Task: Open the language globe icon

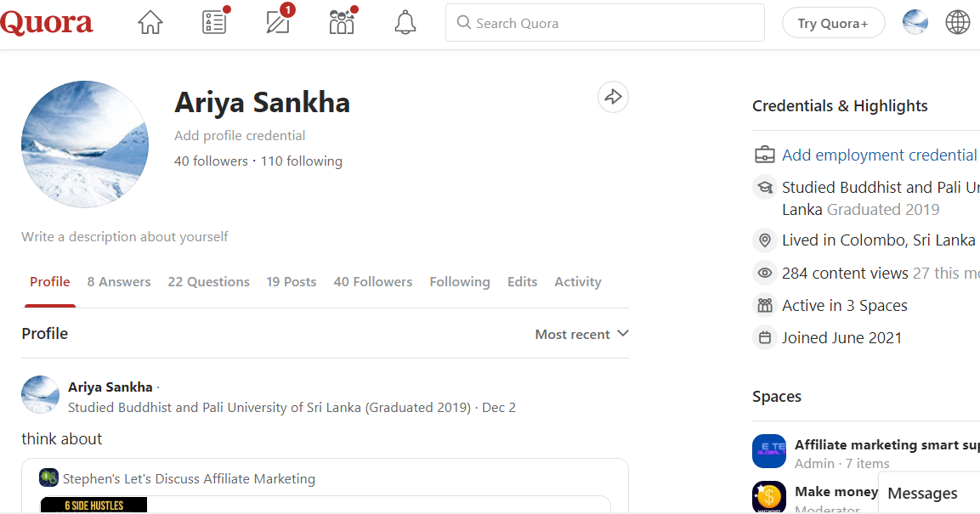Action: point(958,23)
